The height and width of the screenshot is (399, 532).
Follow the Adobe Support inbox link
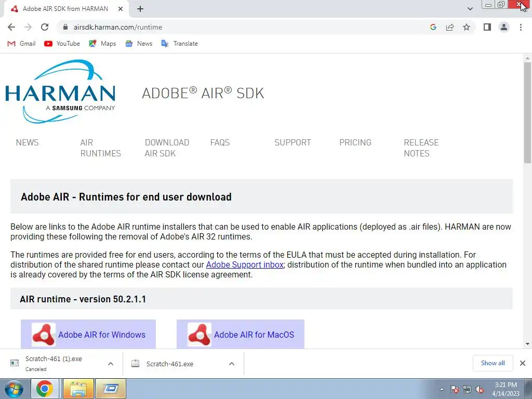click(245, 264)
